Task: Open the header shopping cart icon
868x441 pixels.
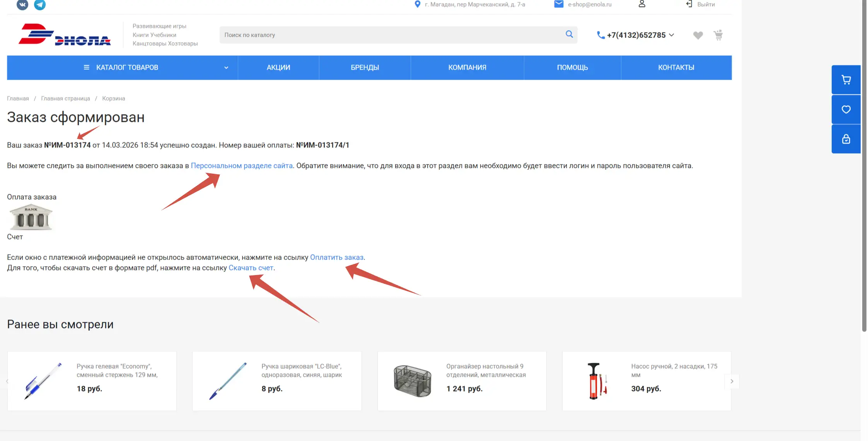Action: pyautogui.click(x=718, y=35)
